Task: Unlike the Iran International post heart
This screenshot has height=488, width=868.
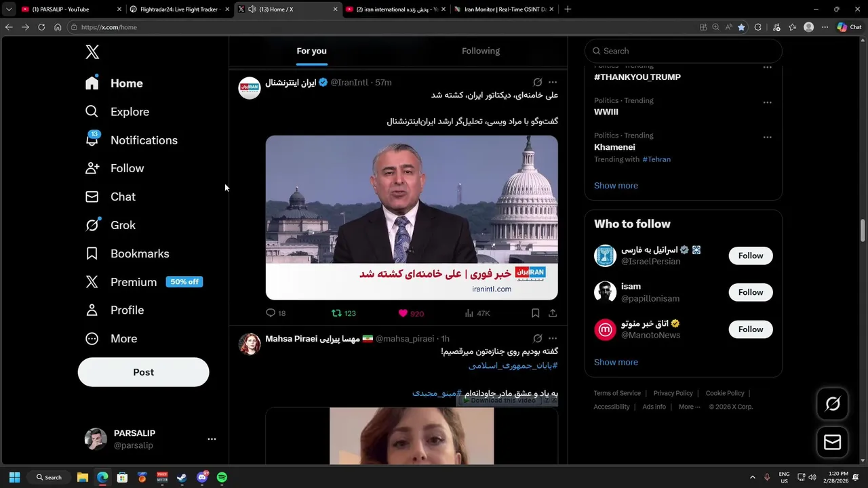Action: pos(403,313)
